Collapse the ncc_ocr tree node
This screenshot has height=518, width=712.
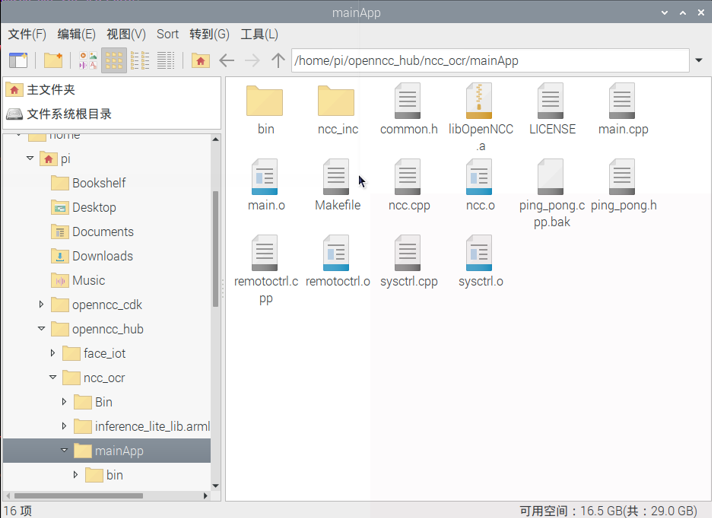coord(53,377)
